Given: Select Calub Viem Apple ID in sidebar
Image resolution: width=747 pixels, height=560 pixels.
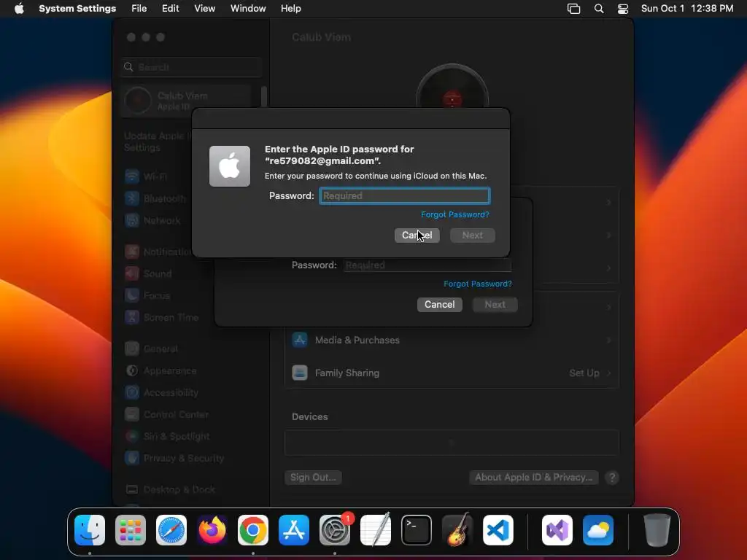Looking at the screenshot, I should [187, 101].
